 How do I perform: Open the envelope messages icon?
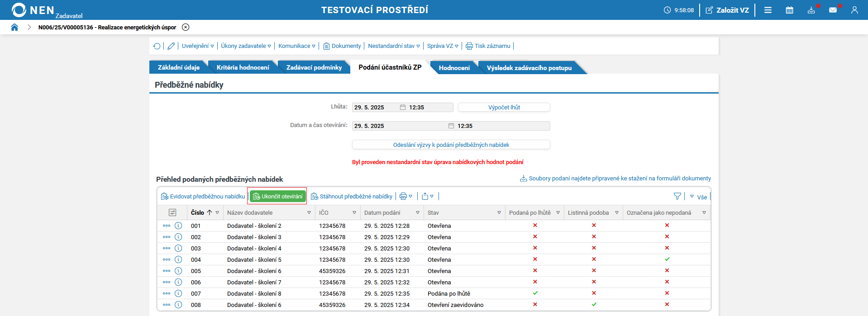[x=833, y=10]
